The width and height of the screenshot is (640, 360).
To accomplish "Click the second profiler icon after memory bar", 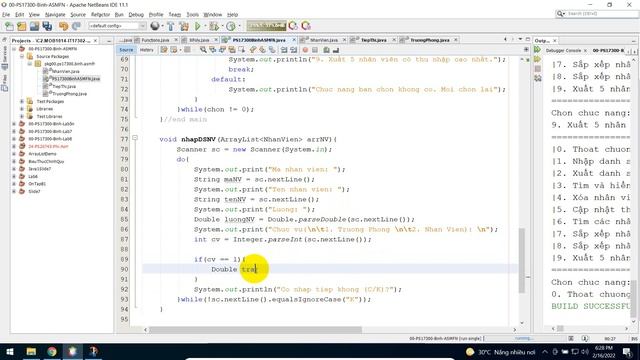I will coord(306,26).
